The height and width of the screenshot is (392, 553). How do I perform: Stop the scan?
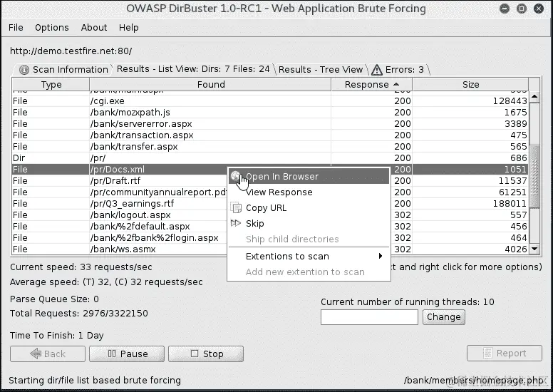coord(206,354)
